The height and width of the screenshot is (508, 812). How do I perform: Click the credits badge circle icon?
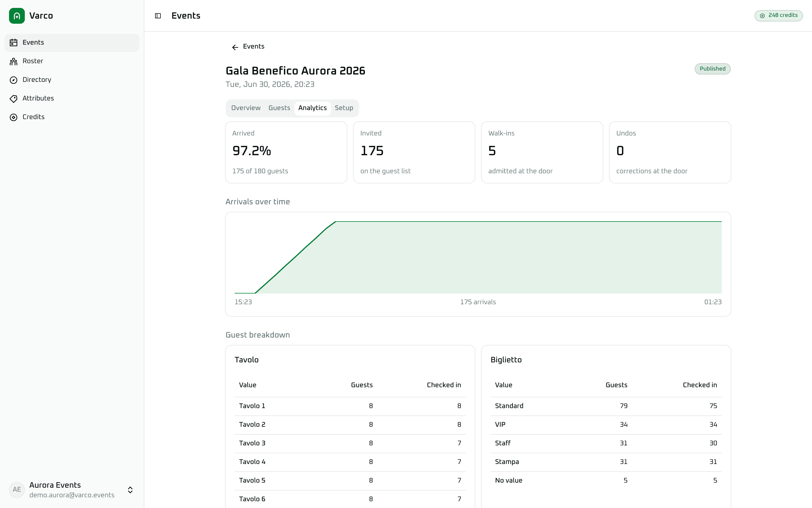pyautogui.click(x=762, y=16)
